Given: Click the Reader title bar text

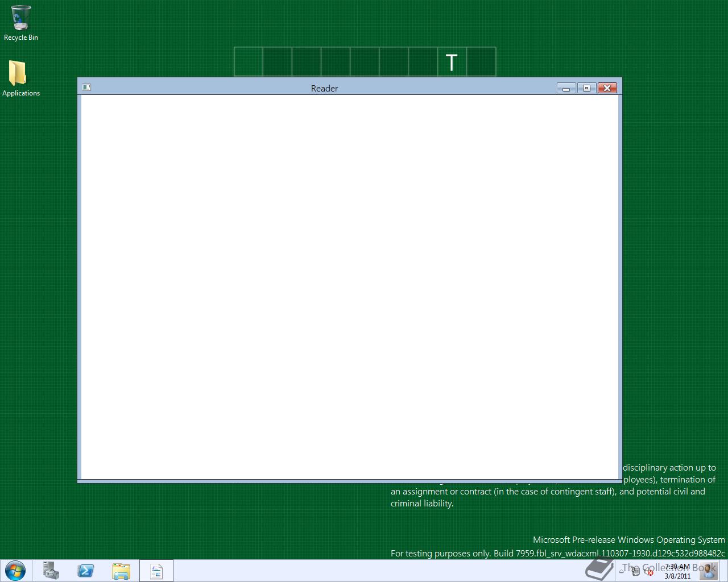Looking at the screenshot, I should pyautogui.click(x=324, y=88).
